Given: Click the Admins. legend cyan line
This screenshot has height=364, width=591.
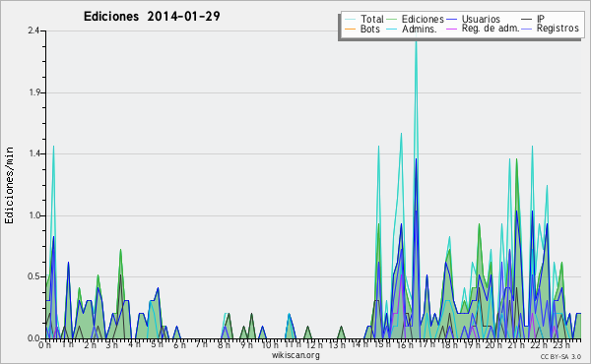Looking at the screenshot, I should 392,29.
